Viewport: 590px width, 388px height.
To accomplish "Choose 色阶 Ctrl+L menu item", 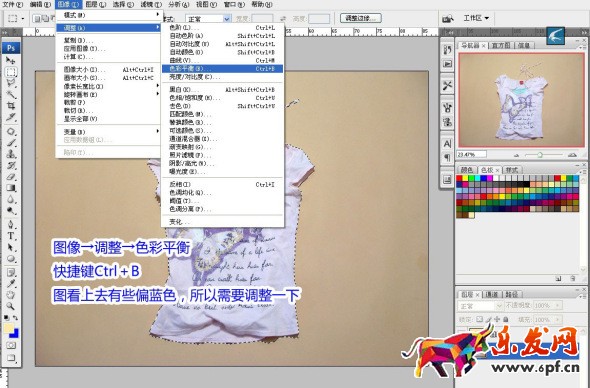I will 222,27.
